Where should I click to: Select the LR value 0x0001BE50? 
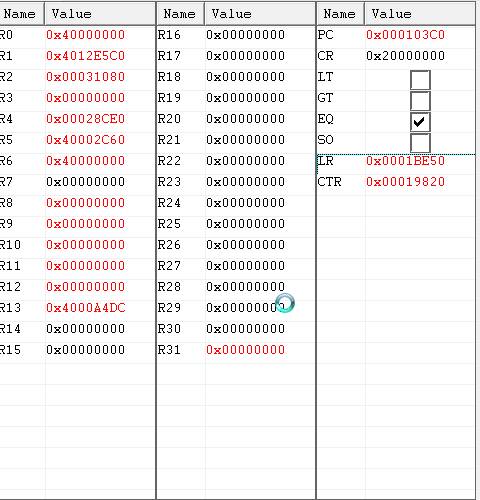406,161
